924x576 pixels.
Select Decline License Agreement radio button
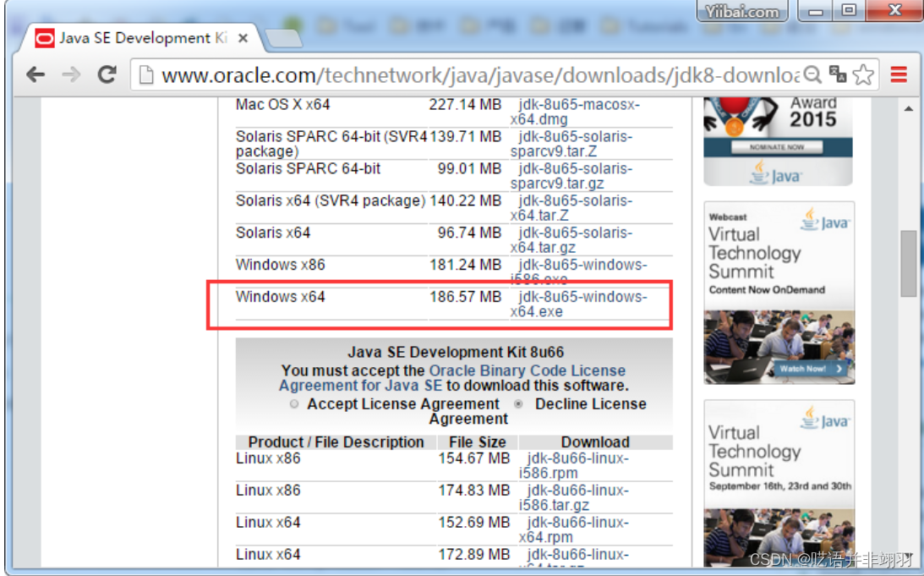[x=518, y=403]
